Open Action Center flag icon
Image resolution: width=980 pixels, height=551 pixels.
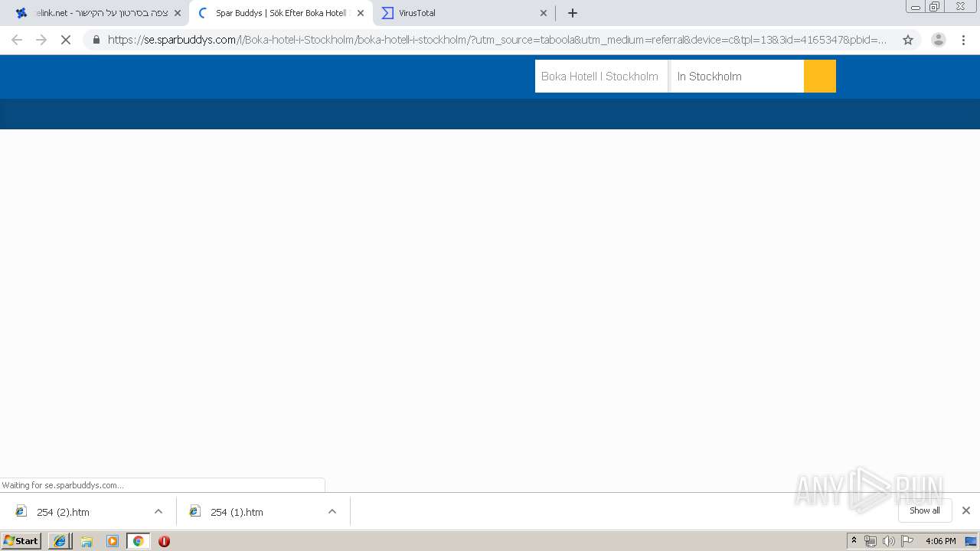coord(907,541)
